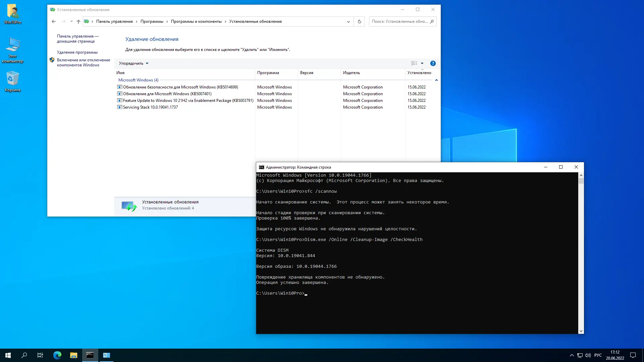Sort by the Издатель column header
This screenshot has width=644, height=362.
(351, 73)
